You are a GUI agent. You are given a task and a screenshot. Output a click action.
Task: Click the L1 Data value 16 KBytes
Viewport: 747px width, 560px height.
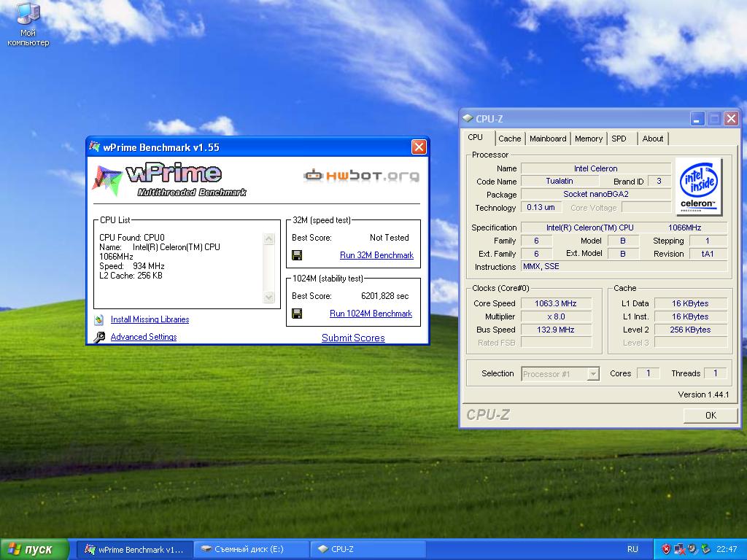[690, 303]
